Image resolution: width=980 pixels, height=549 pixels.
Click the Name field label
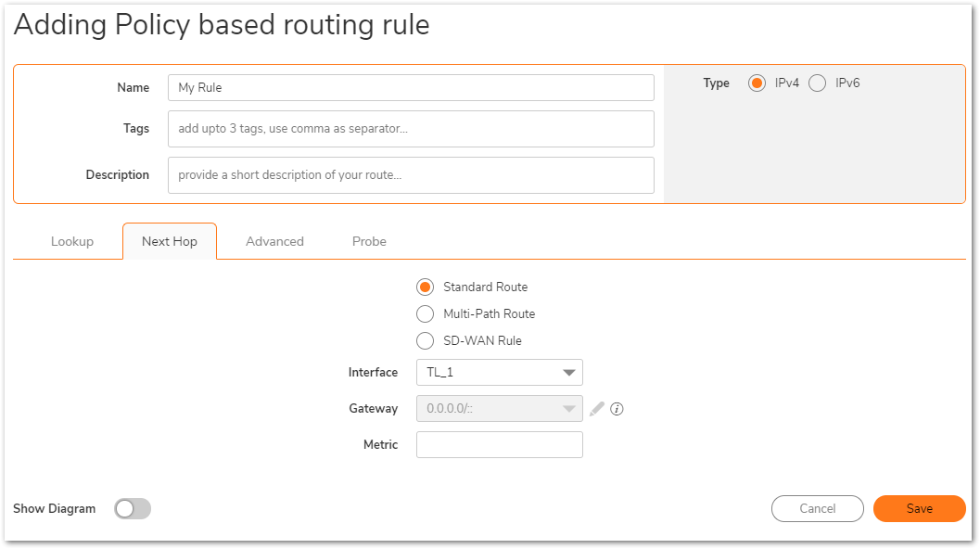tap(134, 87)
